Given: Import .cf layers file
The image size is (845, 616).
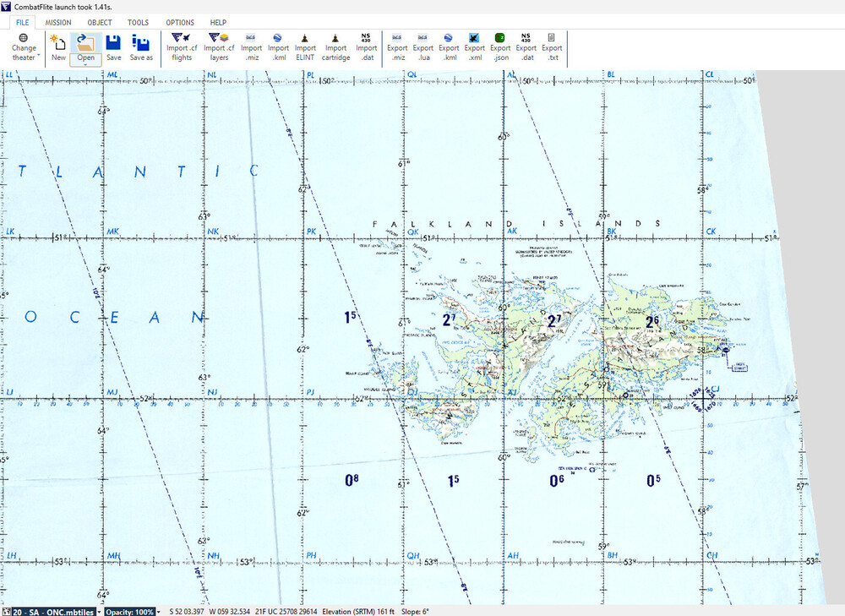Looking at the screenshot, I should pos(219,47).
